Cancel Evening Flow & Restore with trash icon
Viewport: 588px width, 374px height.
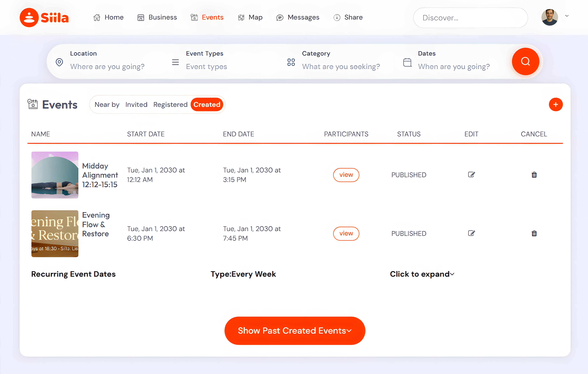534,233
